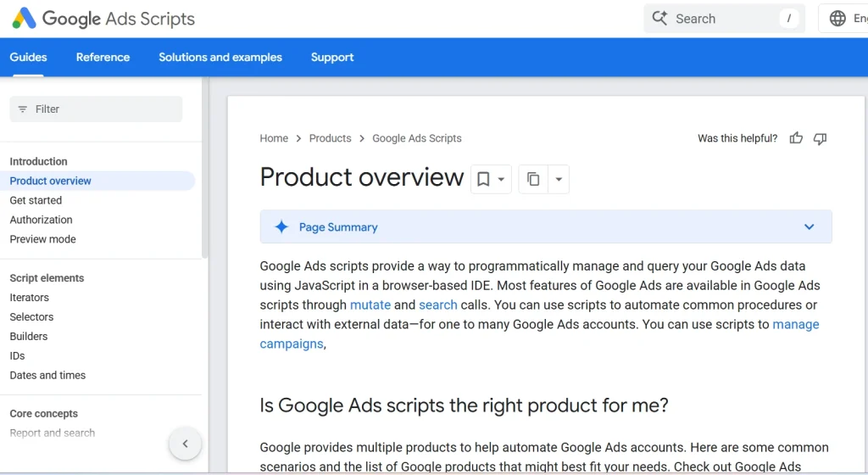Switch to Solutions and examples tab
This screenshot has height=475, width=868.
[x=220, y=57]
